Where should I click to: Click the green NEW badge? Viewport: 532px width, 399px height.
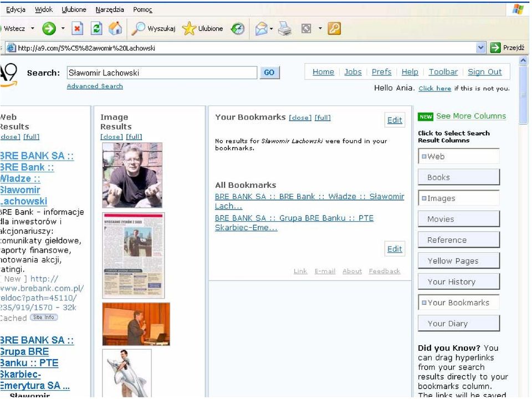click(x=426, y=117)
